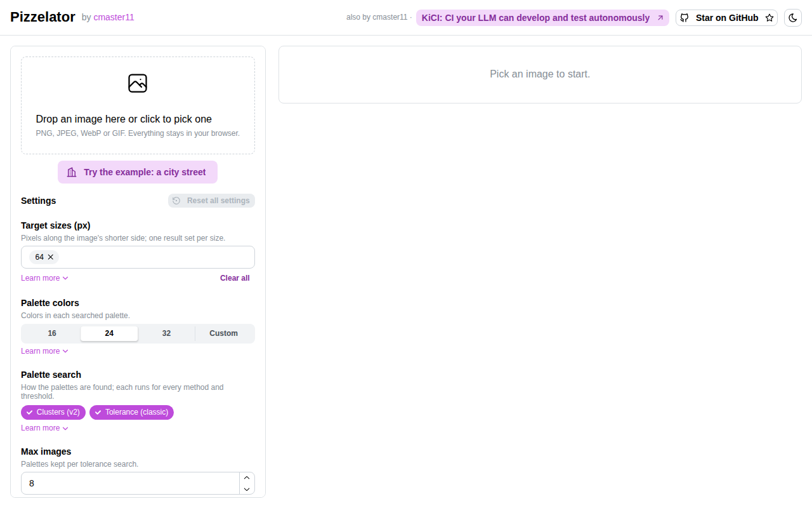Viewport: 812px width, 508px height.
Task: Click the Star on GitHub button
Action: tap(726, 18)
